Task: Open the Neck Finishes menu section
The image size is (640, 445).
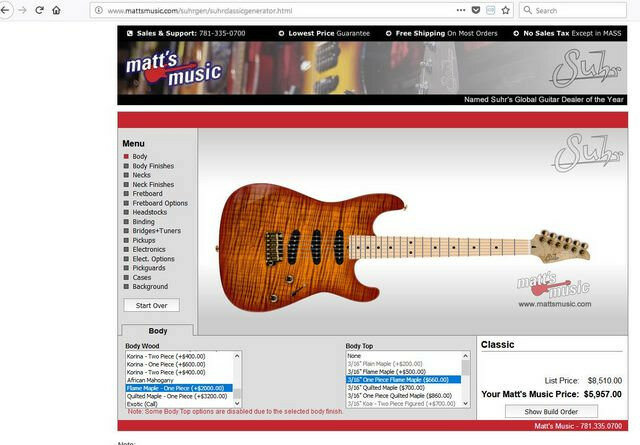Action: pos(153,185)
